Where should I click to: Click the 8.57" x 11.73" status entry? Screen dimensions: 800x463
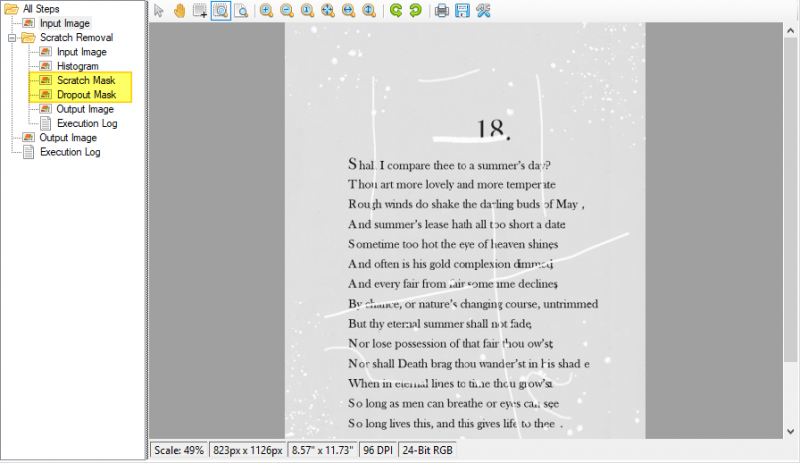(322, 450)
